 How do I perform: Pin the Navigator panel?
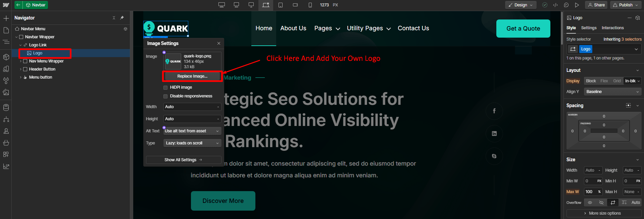pos(122,18)
